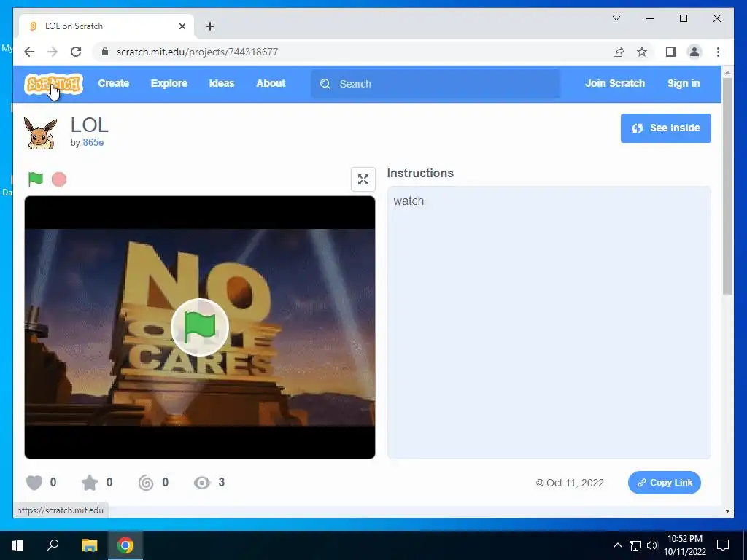Open Chrome side panel
This screenshot has height=560, width=747.
point(671,52)
